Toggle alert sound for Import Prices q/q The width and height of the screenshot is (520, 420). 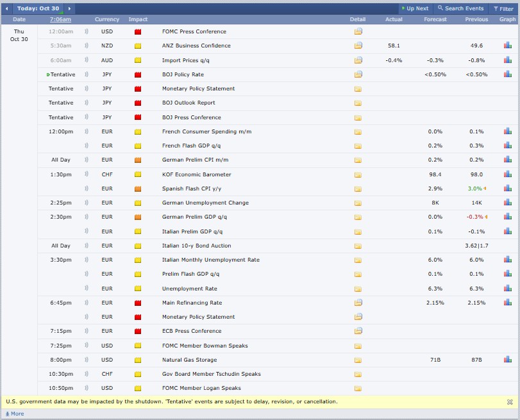pos(86,60)
